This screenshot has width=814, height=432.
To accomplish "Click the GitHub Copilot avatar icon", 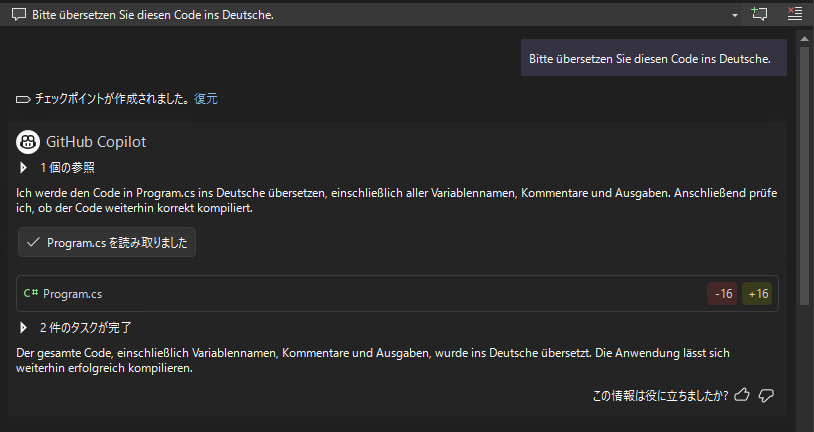I will (29, 142).
